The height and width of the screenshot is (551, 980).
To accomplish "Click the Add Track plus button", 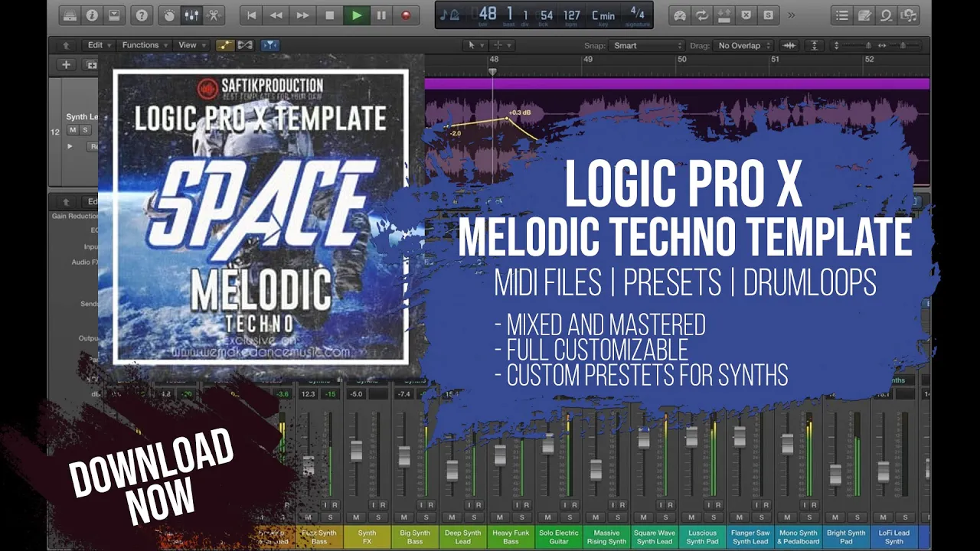I will [x=67, y=65].
